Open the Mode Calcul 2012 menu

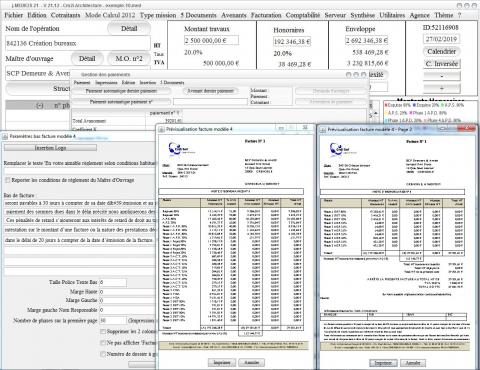click(110, 15)
